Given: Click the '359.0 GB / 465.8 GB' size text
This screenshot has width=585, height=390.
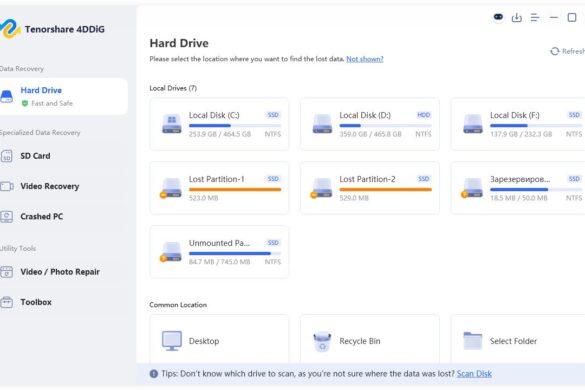Looking at the screenshot, I should point(370,134).
